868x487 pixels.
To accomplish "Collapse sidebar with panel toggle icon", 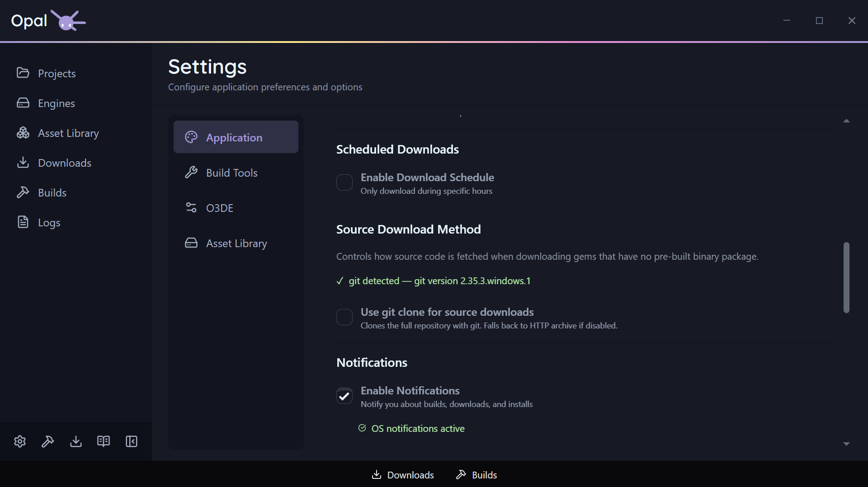I will (x=132, y=441).
